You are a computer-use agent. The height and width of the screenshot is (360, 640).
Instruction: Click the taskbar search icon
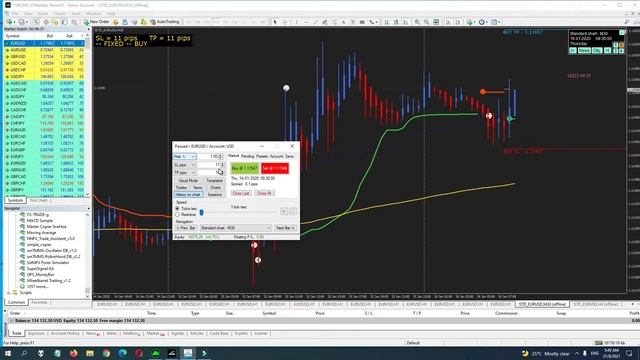tap(24, 353)
